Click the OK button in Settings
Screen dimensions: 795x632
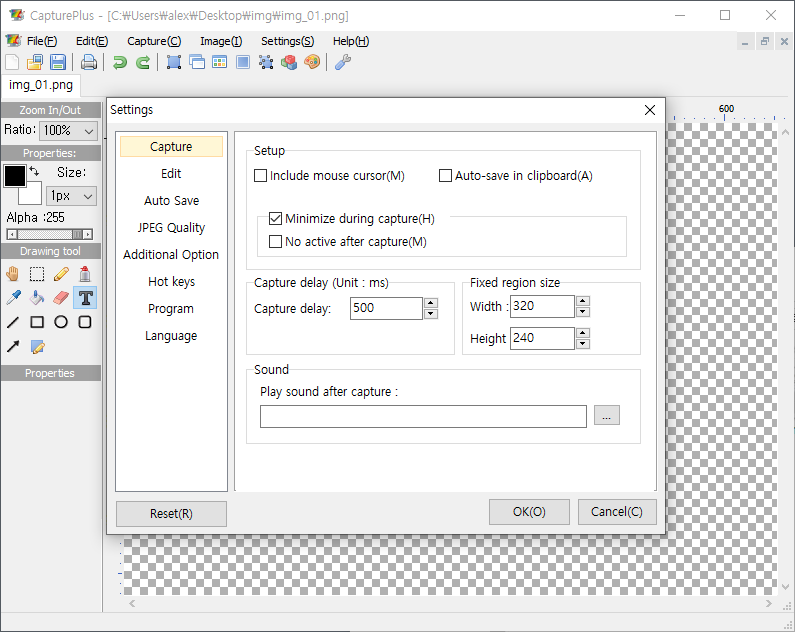point(529,512)
